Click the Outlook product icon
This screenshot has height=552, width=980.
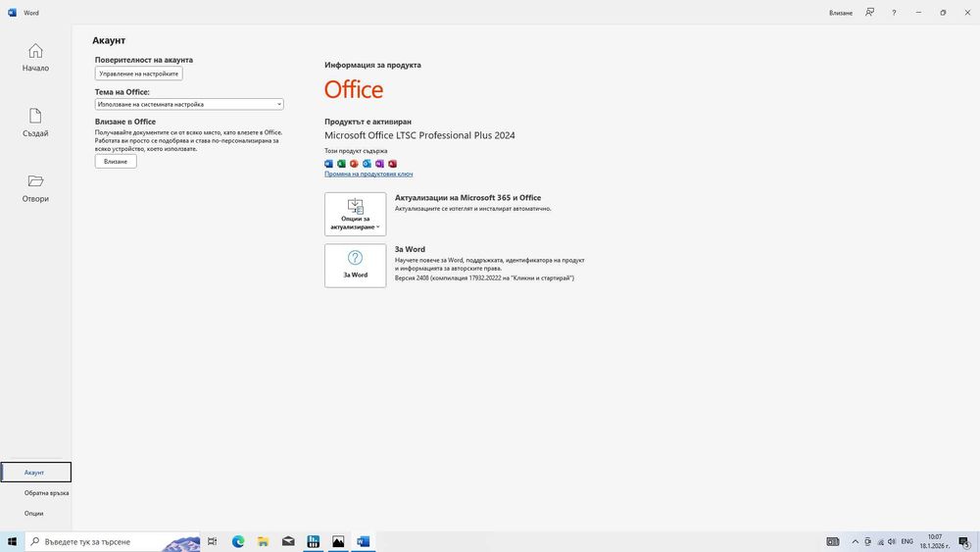coord(367,164)
